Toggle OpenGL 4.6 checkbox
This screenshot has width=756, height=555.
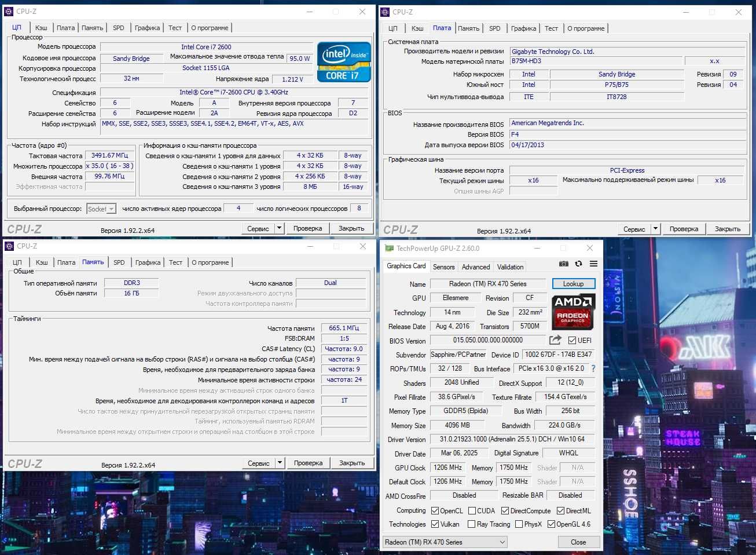pos(551,524)
